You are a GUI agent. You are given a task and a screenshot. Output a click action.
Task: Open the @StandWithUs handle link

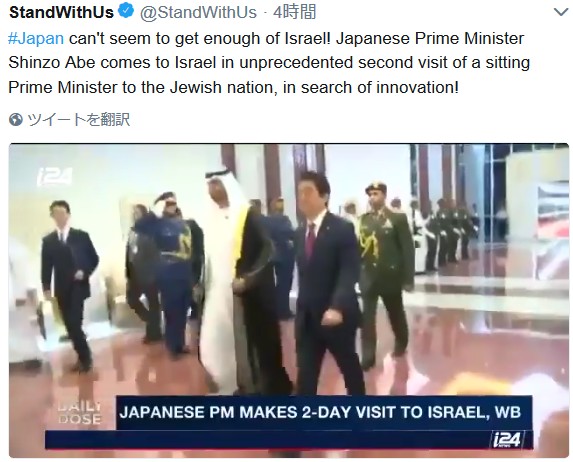[x=198, y=12]
